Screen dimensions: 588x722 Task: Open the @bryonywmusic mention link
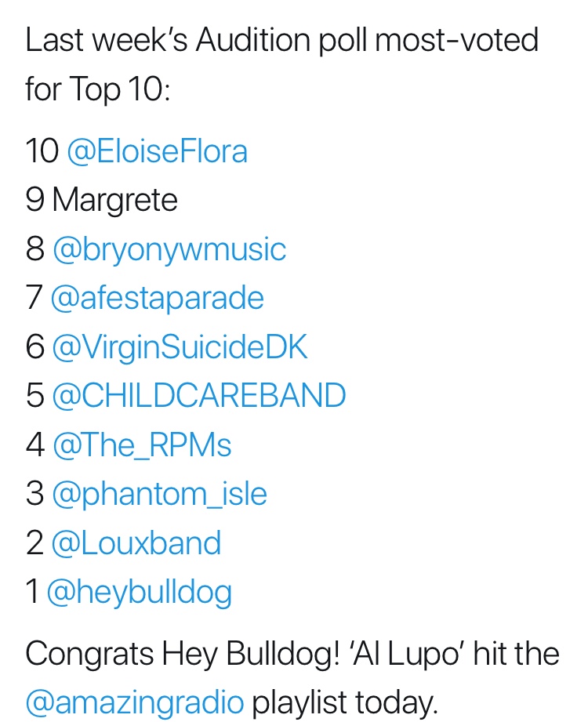[x=169, y=249]
